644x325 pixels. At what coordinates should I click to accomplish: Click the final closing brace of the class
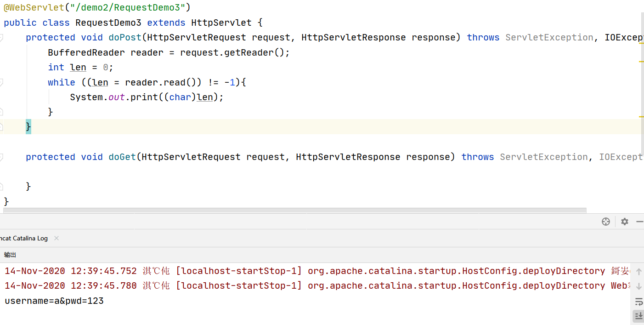point(6,201)
